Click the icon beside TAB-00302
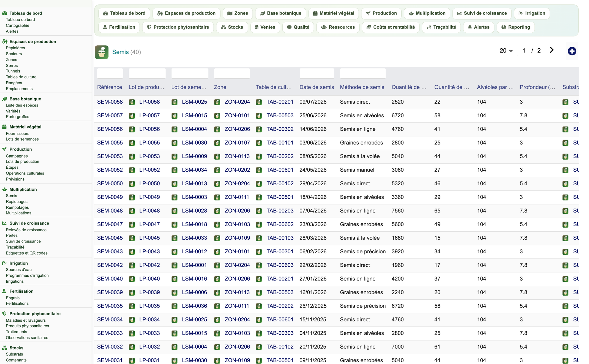The height and width of the screenshot is (364, 589). [x=259, y=129]
